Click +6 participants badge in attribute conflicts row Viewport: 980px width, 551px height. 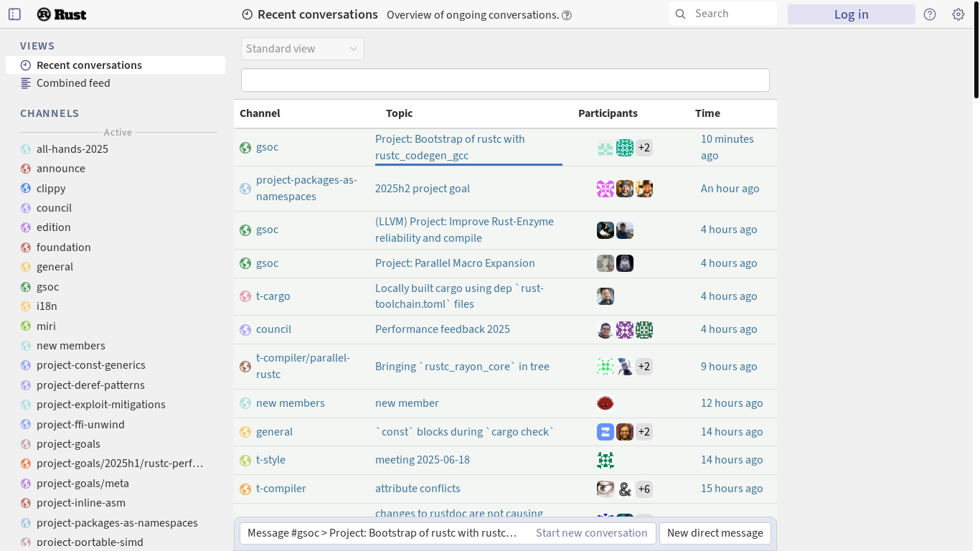pos(644,489)
